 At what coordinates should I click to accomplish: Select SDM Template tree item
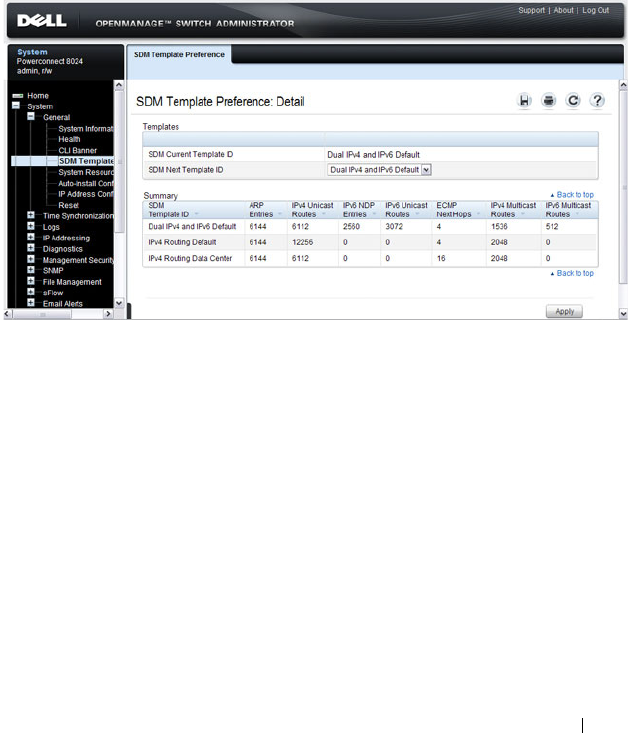coord(86,161)
